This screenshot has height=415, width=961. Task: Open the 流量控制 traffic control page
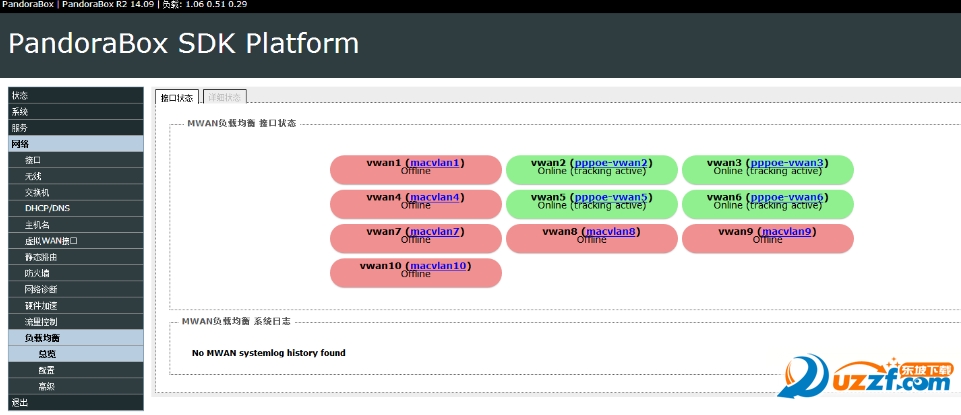[x=76, y=321]
